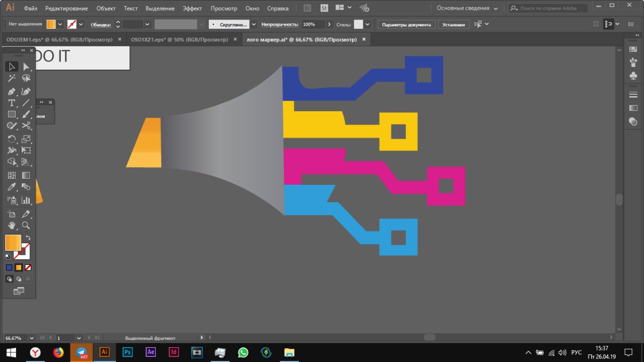Pick the Magic Wand tool
The width and height of the screenshot is (644, 362).
tap(12, 79)
